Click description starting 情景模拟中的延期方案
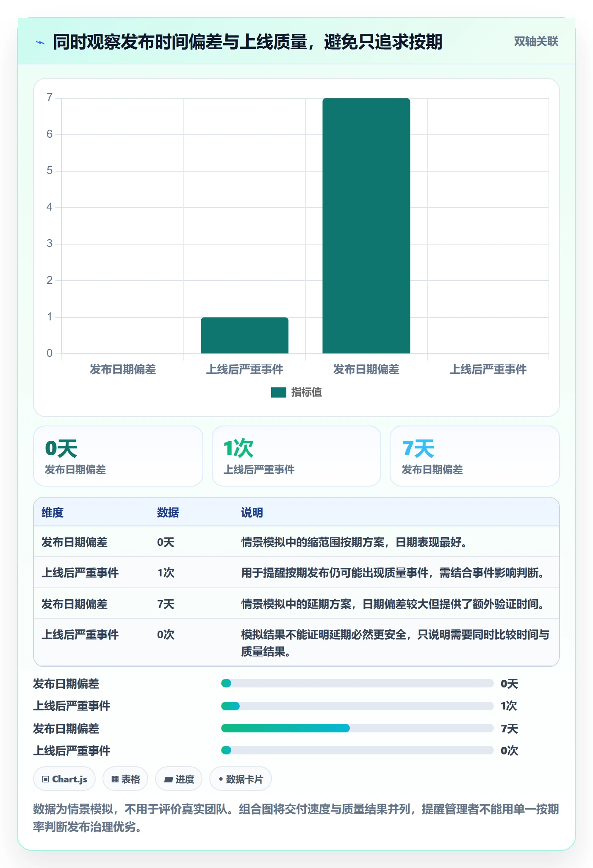593x868 pixels. click(x=393, y=604)
